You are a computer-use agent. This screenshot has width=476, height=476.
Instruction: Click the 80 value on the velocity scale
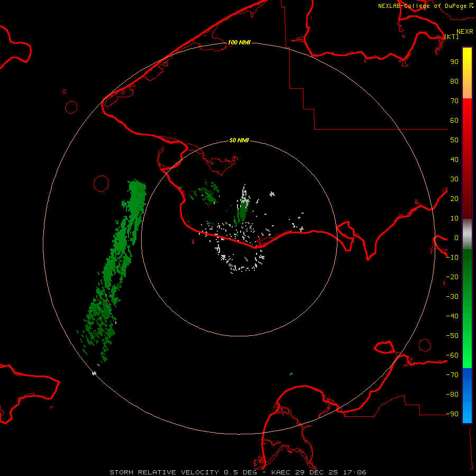pyautogui.click(x=454, y=81)
